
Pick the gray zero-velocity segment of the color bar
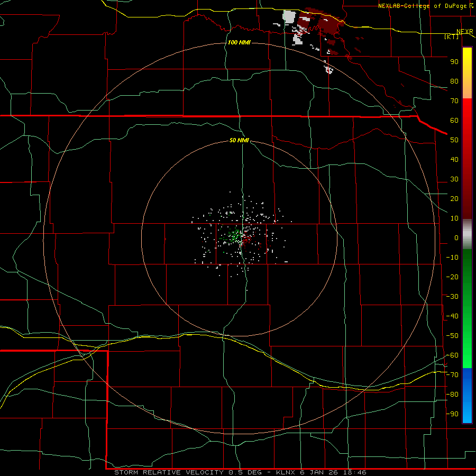tap(467, 234)
